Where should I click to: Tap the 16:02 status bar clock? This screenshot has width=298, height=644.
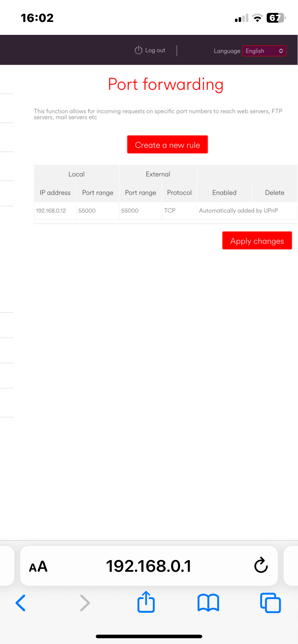(x=37, y=18)
